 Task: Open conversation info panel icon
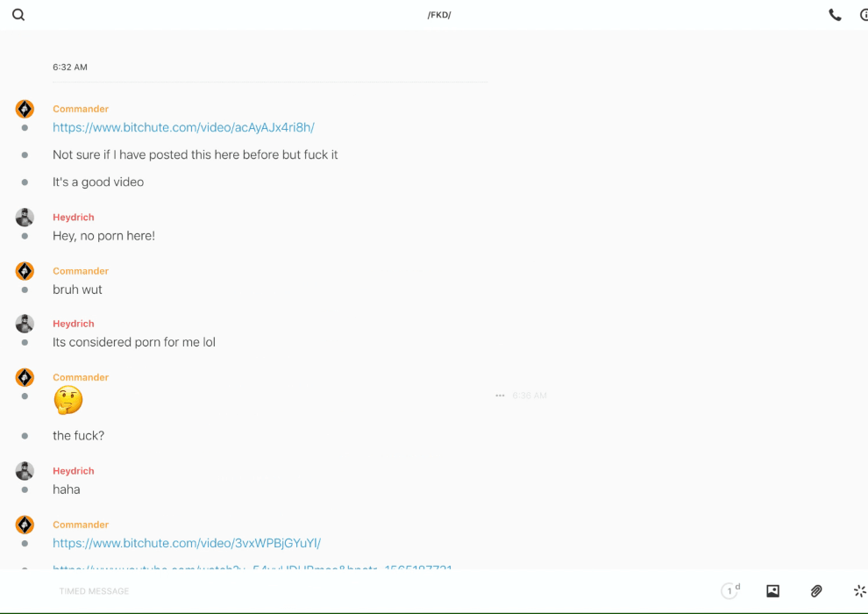point(864,15)
